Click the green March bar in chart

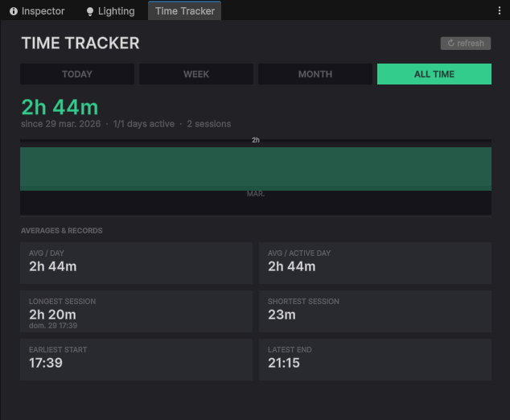click(x=256, y=169)
